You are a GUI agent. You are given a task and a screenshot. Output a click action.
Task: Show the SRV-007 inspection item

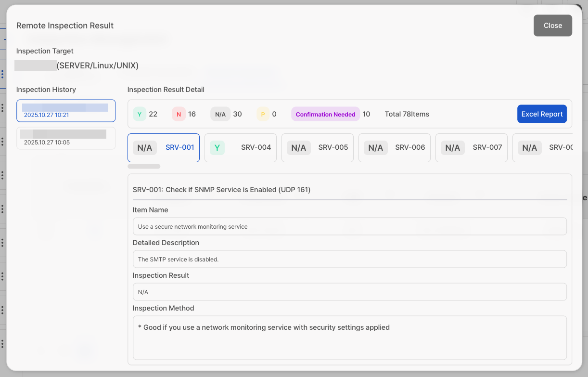[472, 148]
